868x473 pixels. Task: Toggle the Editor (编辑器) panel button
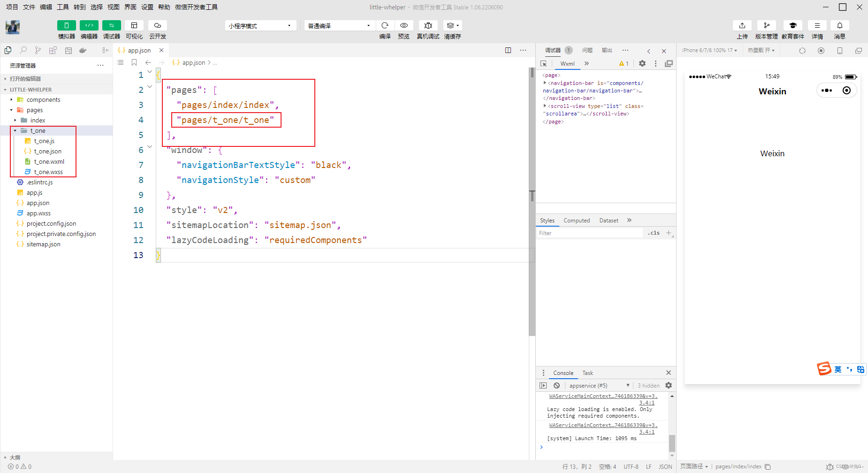[89, 25]
